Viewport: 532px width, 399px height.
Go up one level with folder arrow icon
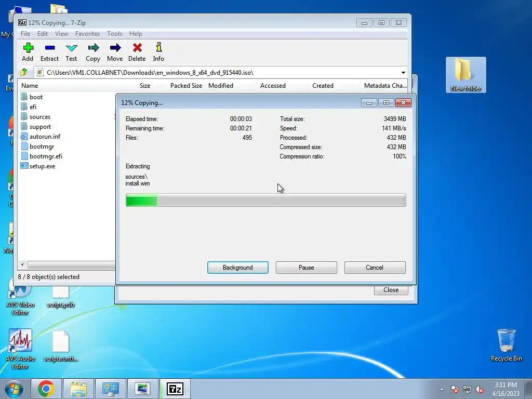click(x=24, y=72)
